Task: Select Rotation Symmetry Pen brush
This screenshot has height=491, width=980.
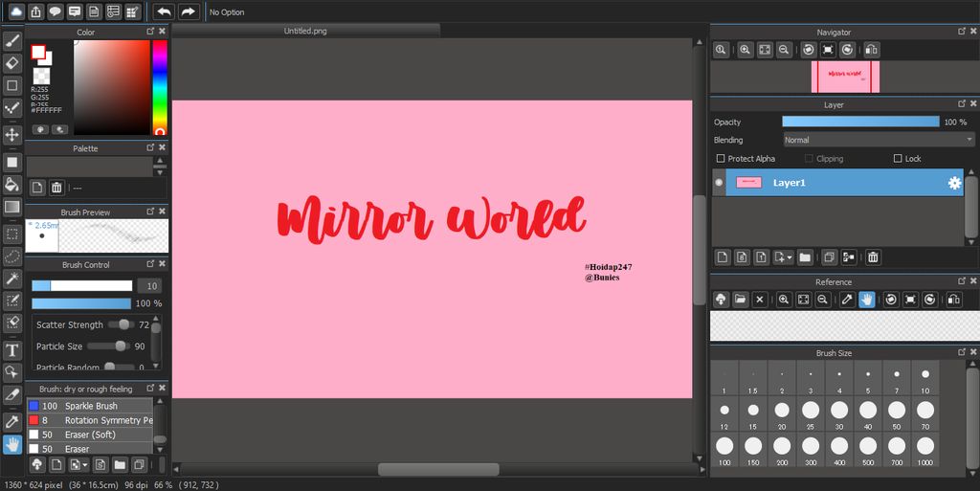Action: 89,420
